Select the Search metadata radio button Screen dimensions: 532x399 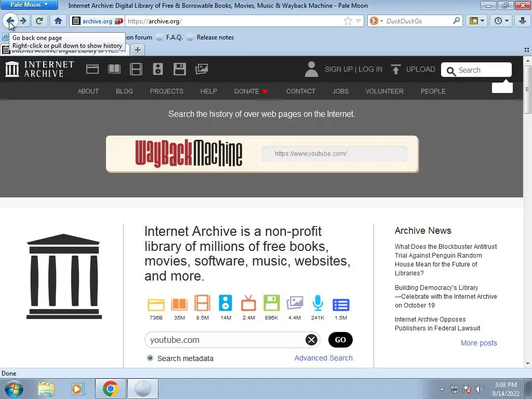(150, 358)
